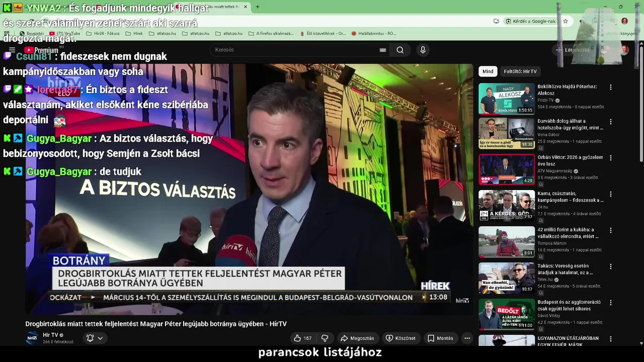The image size is (644, 362).
Task: Start voice search with the microphone icon
Action: tap(423, 50)
